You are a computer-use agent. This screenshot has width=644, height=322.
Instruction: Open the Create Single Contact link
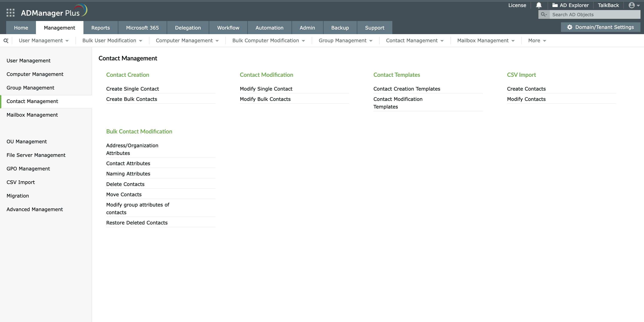click(133, 89)
